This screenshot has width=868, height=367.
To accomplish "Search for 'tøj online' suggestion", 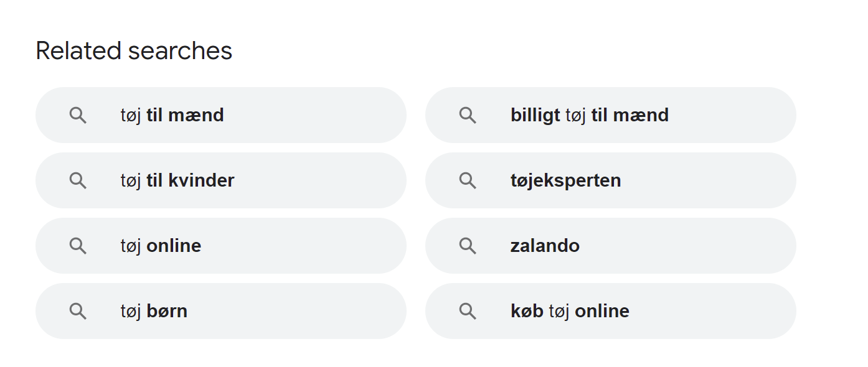I will [161, 246].
